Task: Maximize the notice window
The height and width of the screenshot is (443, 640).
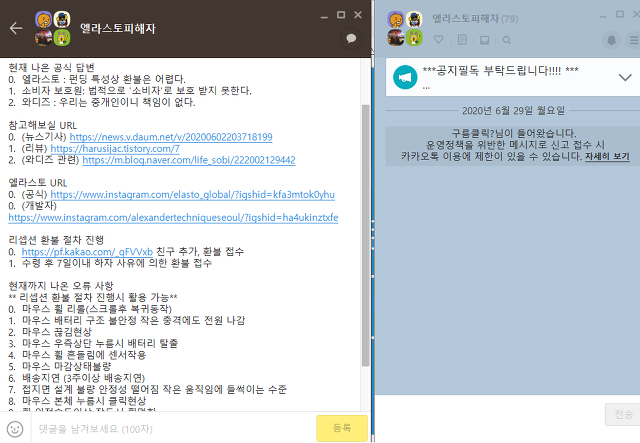Action: (x=341, y=15)
